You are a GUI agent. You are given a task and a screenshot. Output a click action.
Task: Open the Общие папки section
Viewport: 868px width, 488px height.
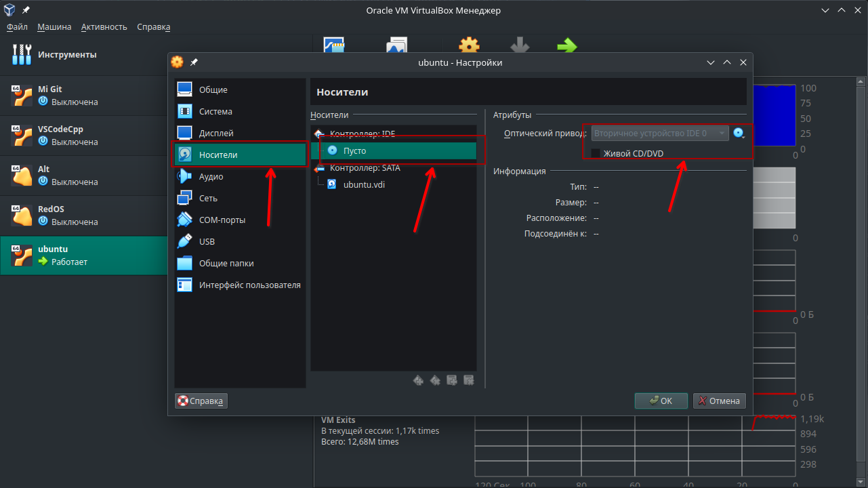(x=226, y=264)
